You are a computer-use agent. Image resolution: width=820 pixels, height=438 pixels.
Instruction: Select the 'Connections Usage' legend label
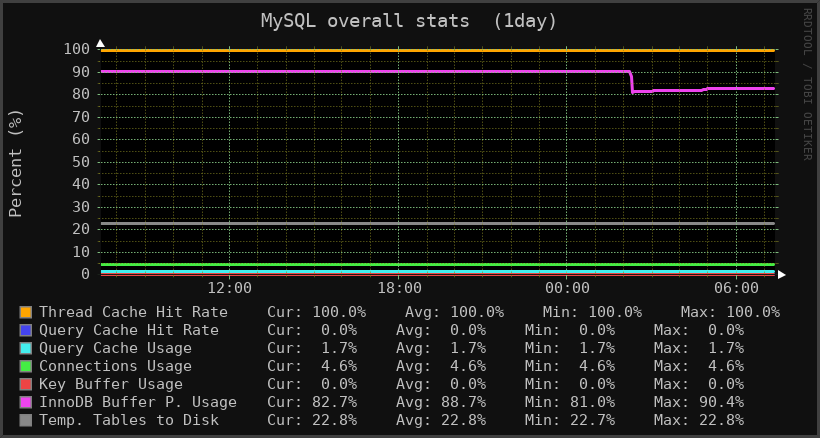coord(115,366)
